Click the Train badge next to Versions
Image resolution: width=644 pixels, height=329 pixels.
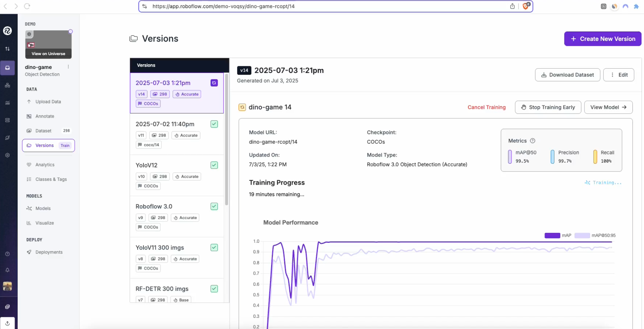65,145
